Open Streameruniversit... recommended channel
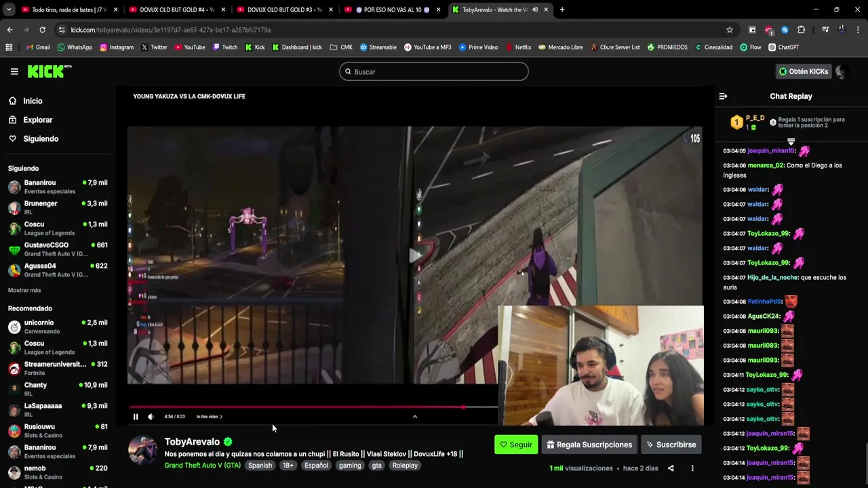This screenshot has width=868, height=488. click(x=58, y=368)
